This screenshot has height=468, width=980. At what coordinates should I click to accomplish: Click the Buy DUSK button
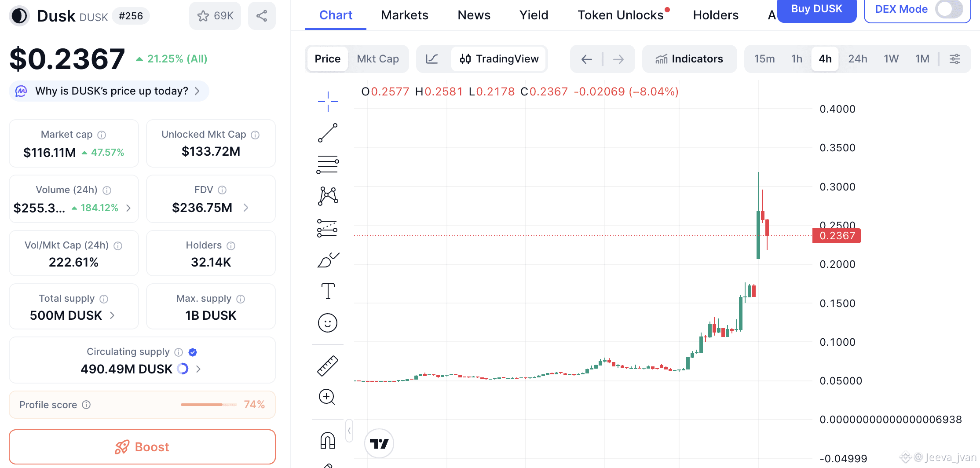(816, 9)
